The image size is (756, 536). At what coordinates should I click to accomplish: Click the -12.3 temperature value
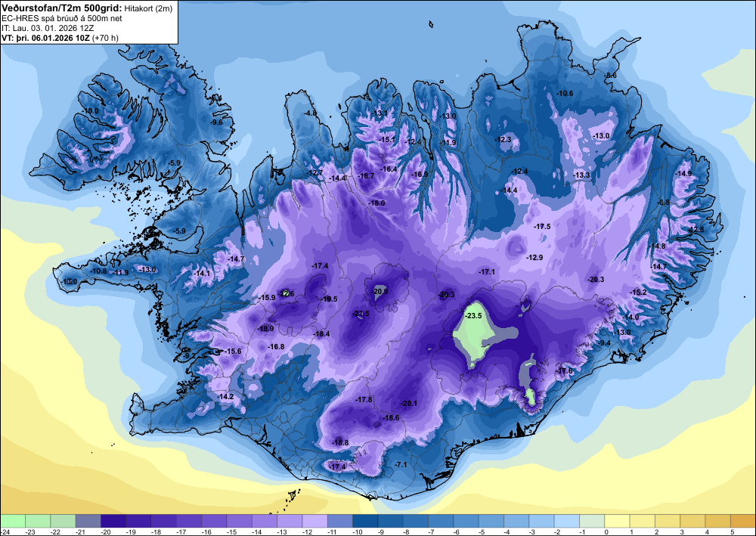coord(503,139)
